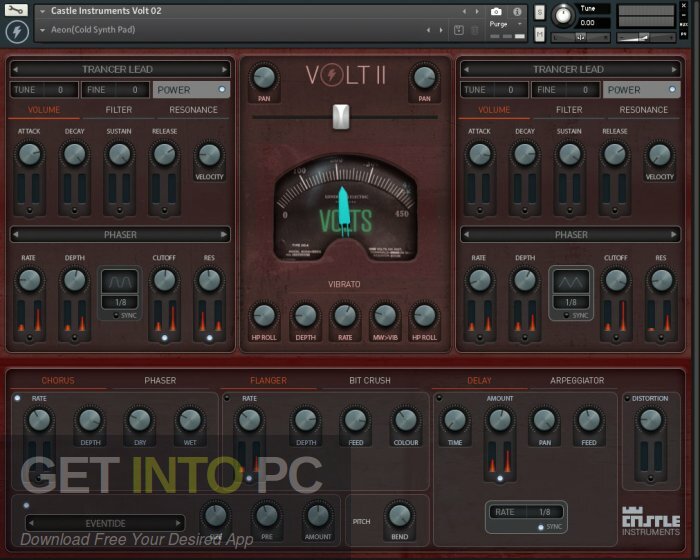Screen dimensions: 700x560
Task: Toggle left layer POWER switch
Action: [191, 90]
